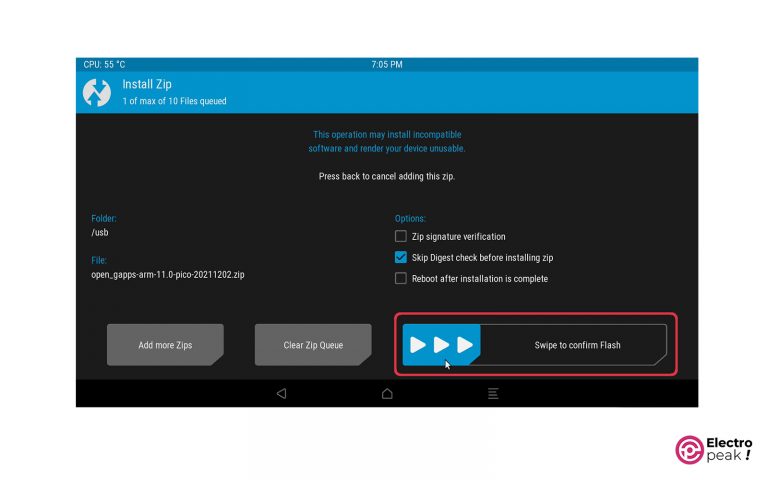This screenshot has width=768, height=480.
Task: Click the Install Zip title
Action: 147,84
